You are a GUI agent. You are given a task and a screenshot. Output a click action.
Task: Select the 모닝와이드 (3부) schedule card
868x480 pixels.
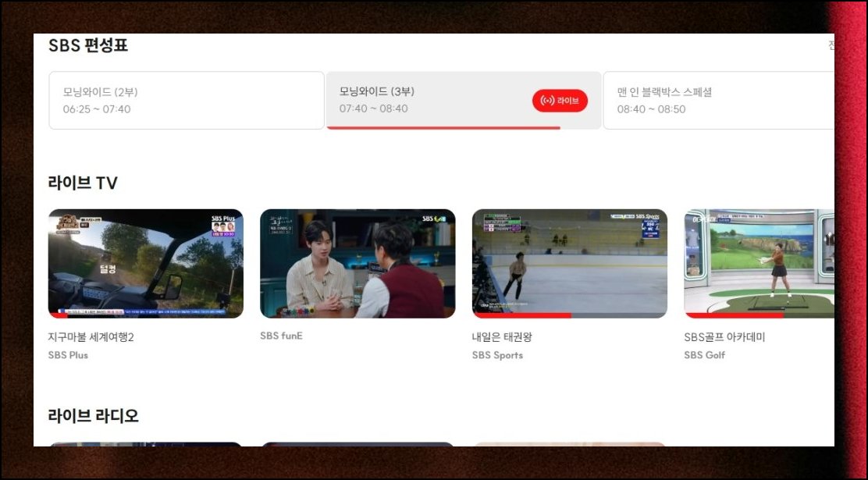pos(464,100)
